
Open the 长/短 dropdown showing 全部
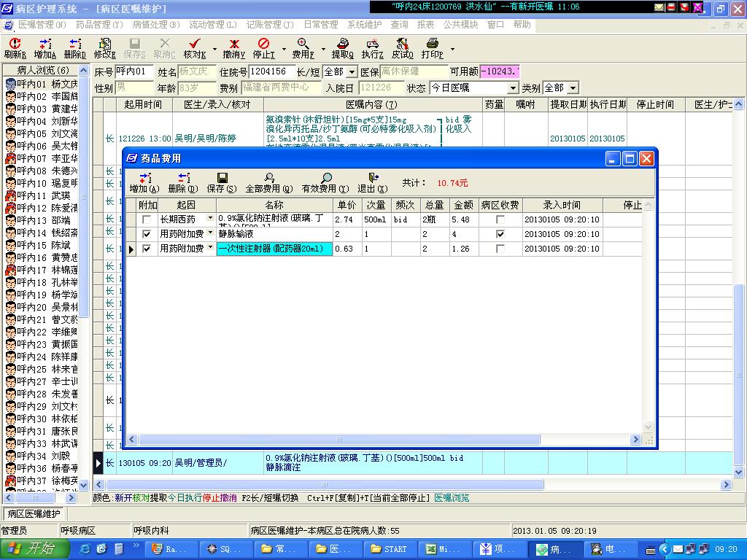[x=352, y=72]
